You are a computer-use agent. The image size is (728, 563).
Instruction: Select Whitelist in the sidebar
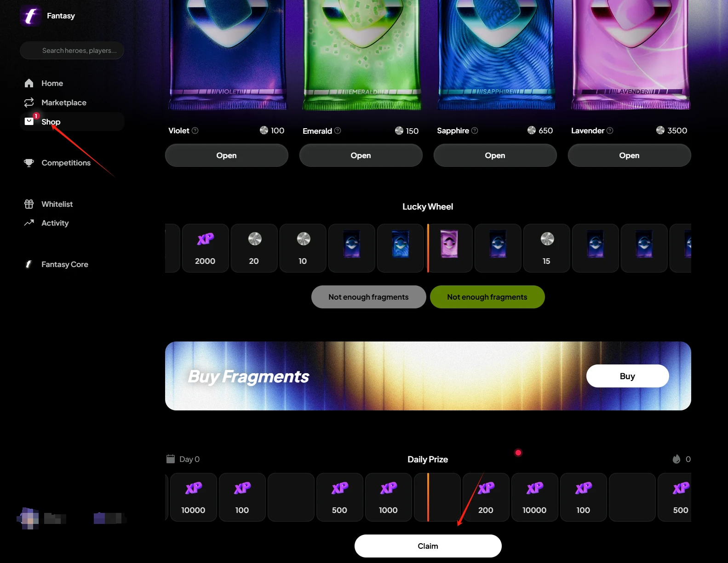click(x=57, y=204)
